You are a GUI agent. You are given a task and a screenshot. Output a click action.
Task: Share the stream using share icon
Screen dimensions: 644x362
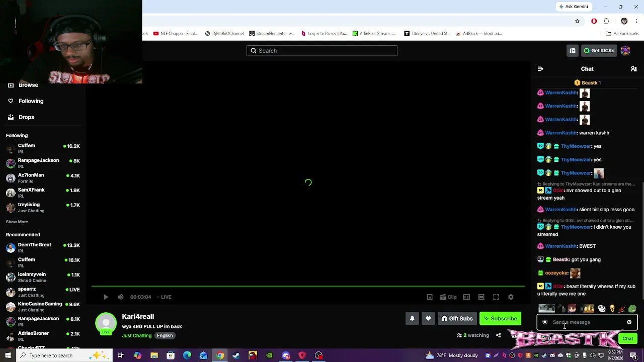tap(498, 335)
